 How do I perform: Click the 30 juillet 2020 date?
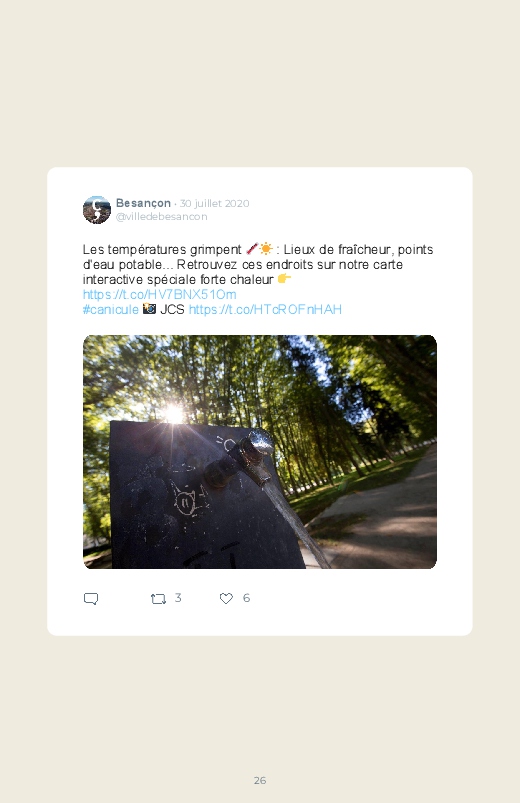click(x=214, y=203)
